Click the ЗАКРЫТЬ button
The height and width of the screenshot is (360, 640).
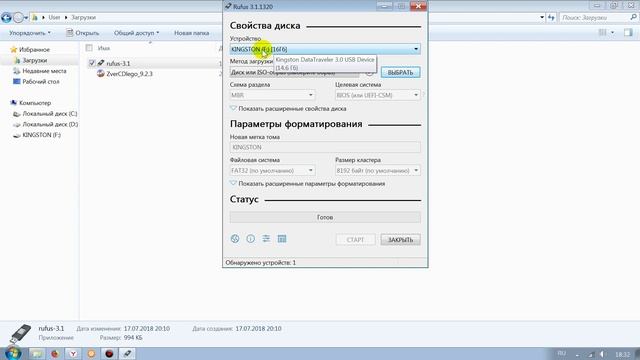pos(400,240)
